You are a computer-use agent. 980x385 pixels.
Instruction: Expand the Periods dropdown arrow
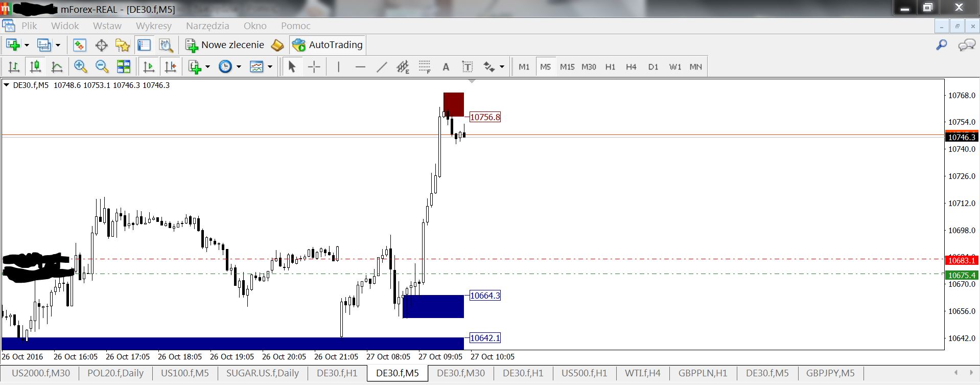(x=239, y=66)
